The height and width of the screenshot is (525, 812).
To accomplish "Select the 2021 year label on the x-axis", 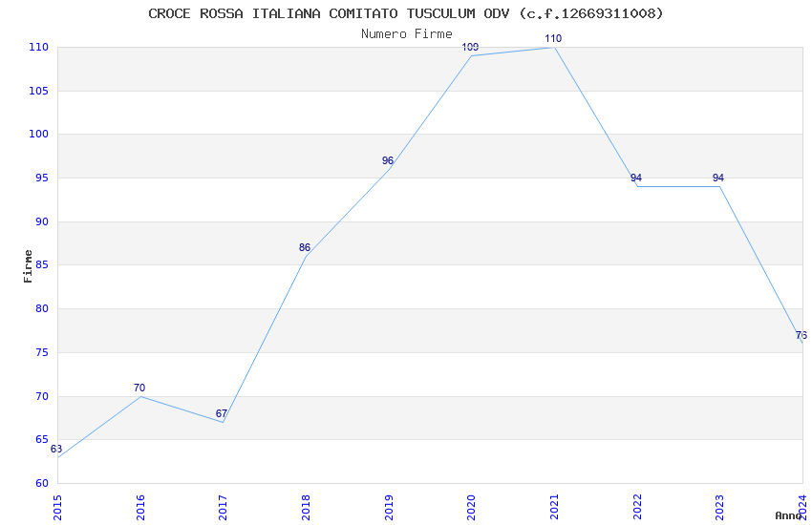I will coord(554,508).
